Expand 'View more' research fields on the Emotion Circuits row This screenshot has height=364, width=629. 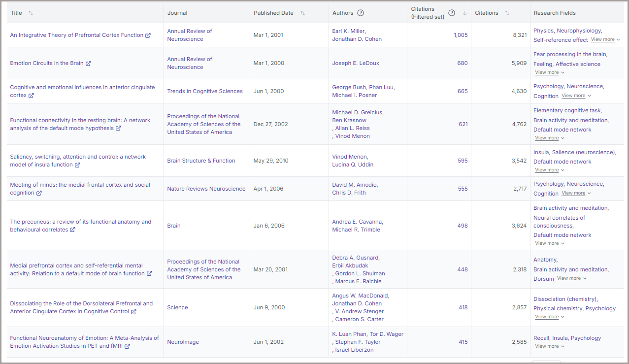click(x=546, y=72)
